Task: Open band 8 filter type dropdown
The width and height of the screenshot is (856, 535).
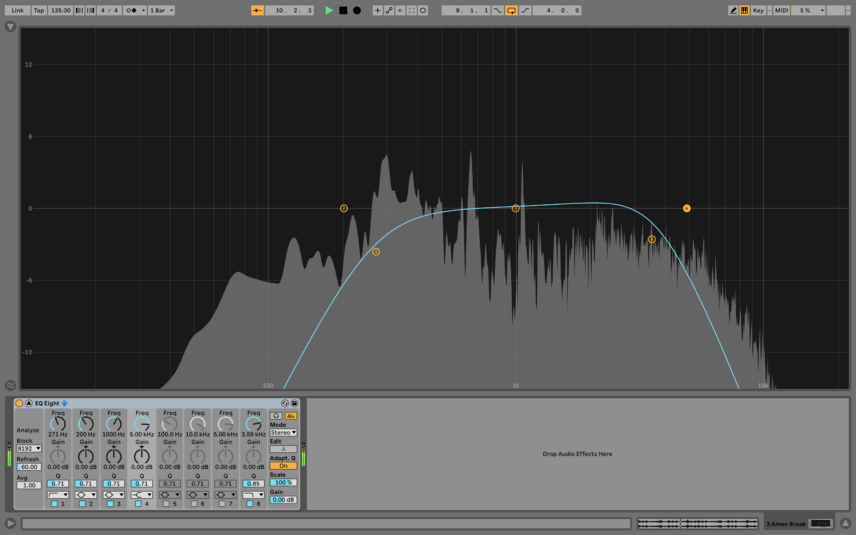Action: (x=253, y=495)
